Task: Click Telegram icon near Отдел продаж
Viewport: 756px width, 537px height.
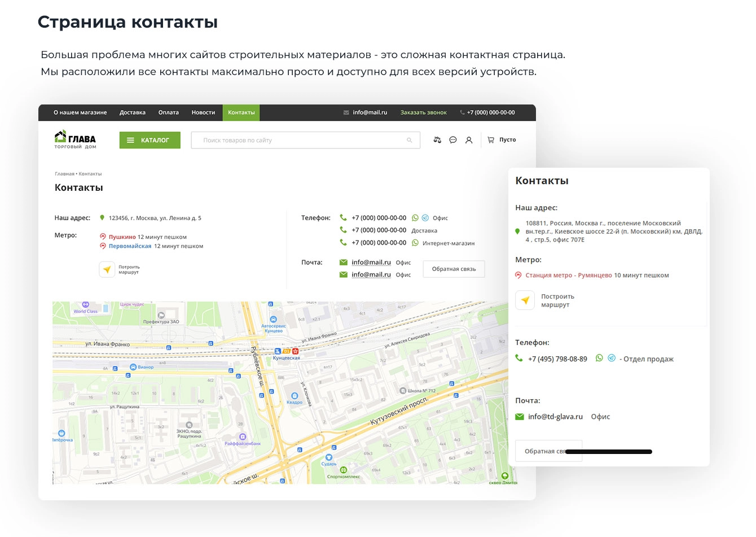Action: 612,358
